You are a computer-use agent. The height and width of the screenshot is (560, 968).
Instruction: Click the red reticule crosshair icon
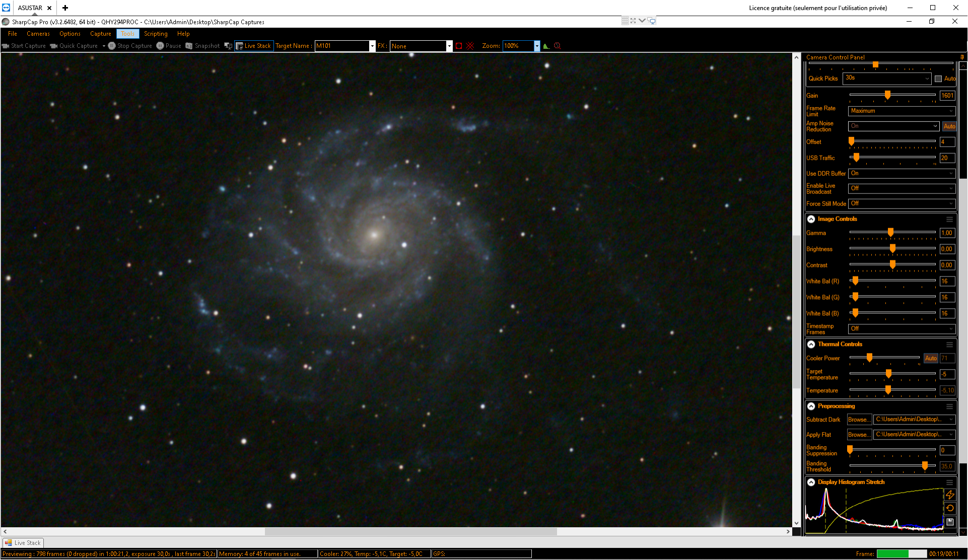[470, 46]
